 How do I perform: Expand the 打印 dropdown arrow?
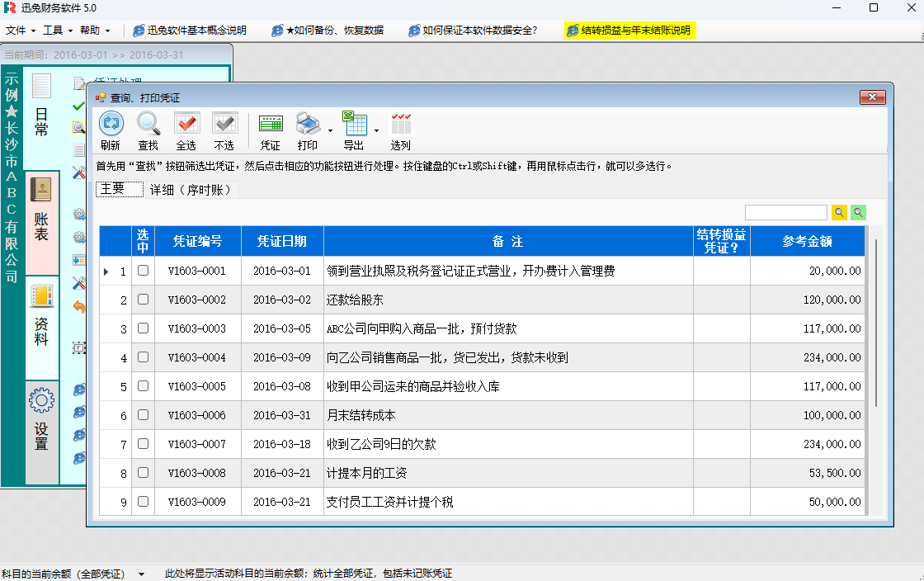pyautogui.click(x=330, y=130)
